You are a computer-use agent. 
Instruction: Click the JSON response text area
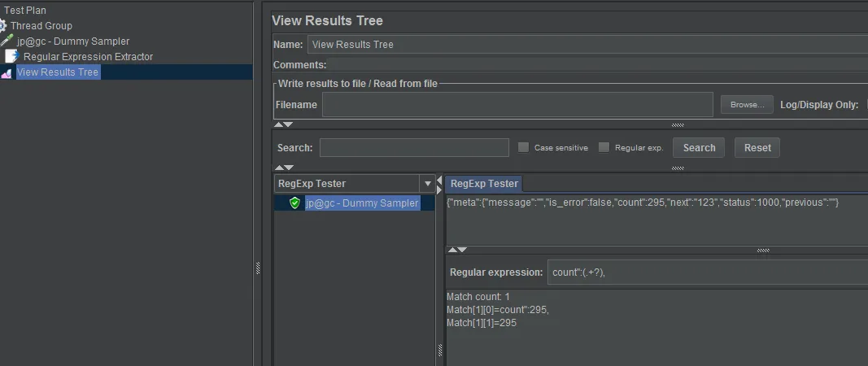coord(656,220)
